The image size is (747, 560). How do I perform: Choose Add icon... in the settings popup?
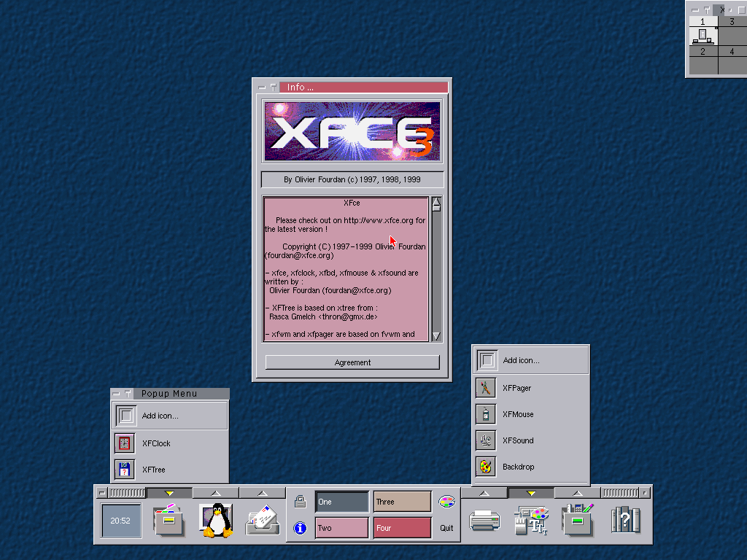click(x=531, y=360)
